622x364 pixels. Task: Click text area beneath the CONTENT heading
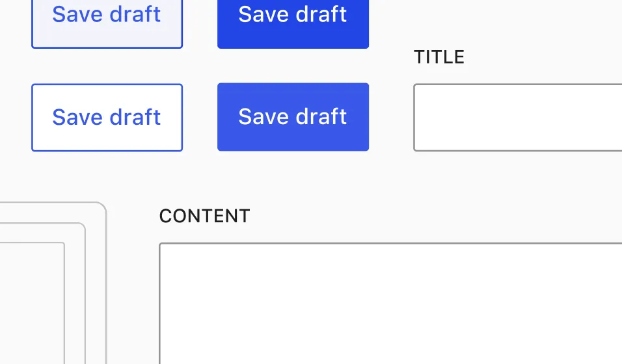pos(391,304)
